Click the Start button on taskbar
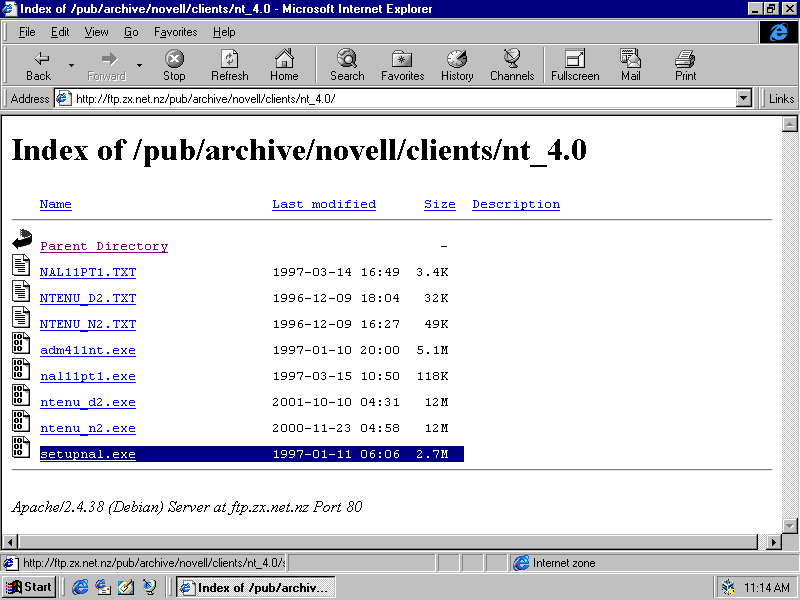Viewport: 800px width, 600px height. pos(29,587)
